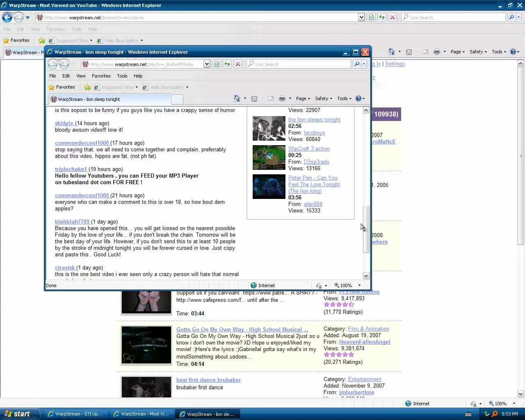Viewport: 525px width, 420px height.
Task: Open the File menu in the front window
Action: 52,76
